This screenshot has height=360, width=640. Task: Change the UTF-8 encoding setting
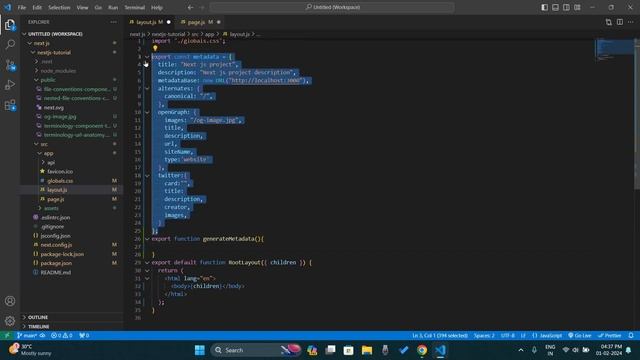click(x=508, y=336)
